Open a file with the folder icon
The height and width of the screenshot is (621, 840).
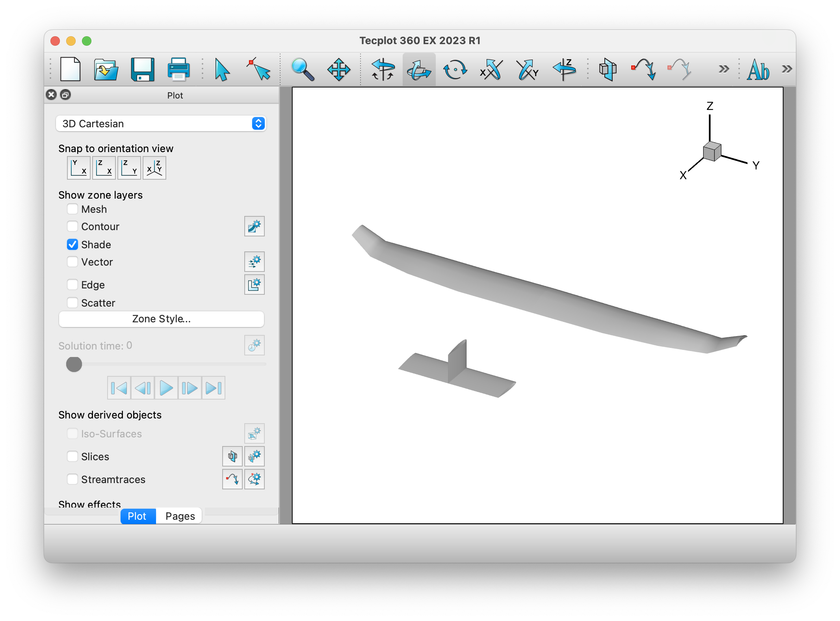pos(106,69)
